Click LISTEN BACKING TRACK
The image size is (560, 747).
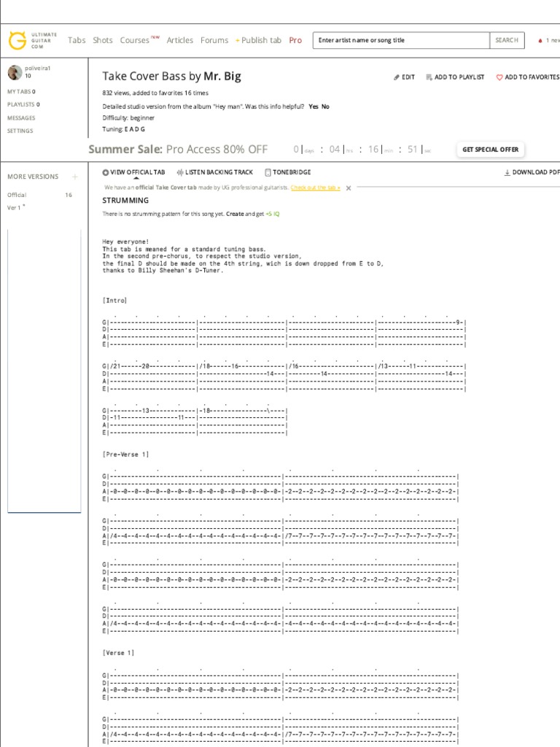pyautogui.click(x=214, y=172)
